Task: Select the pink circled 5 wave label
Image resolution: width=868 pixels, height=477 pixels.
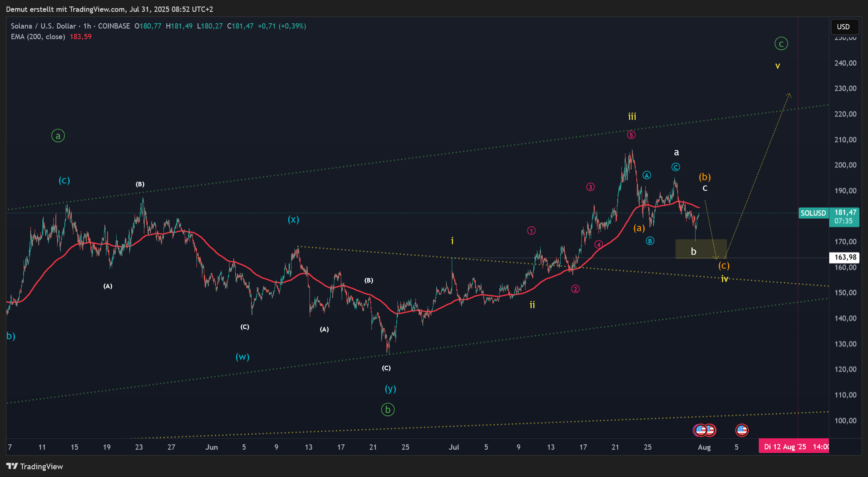Action: tap(631, 135)
